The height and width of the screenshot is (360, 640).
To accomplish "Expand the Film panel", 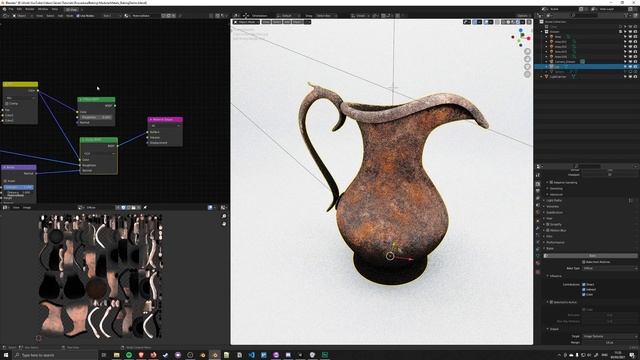I will tap(549, 236).
